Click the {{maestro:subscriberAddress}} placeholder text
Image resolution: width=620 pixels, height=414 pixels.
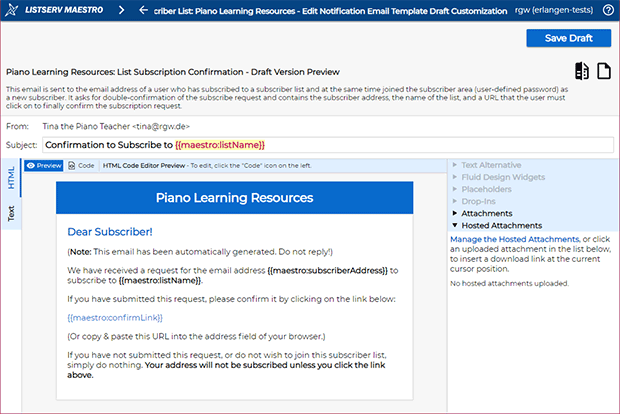click(327, 270)
